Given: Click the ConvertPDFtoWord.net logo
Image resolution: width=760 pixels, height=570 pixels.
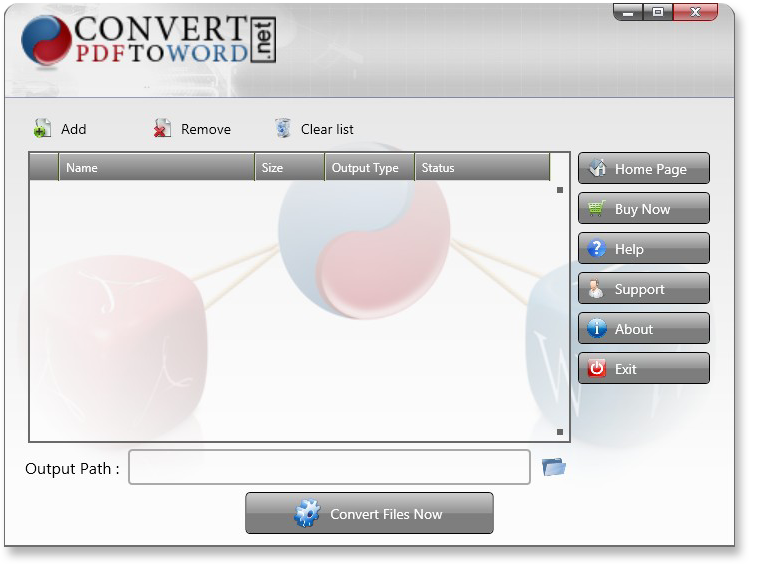Looking at the screenshot, I should click(x=148, y=40).
